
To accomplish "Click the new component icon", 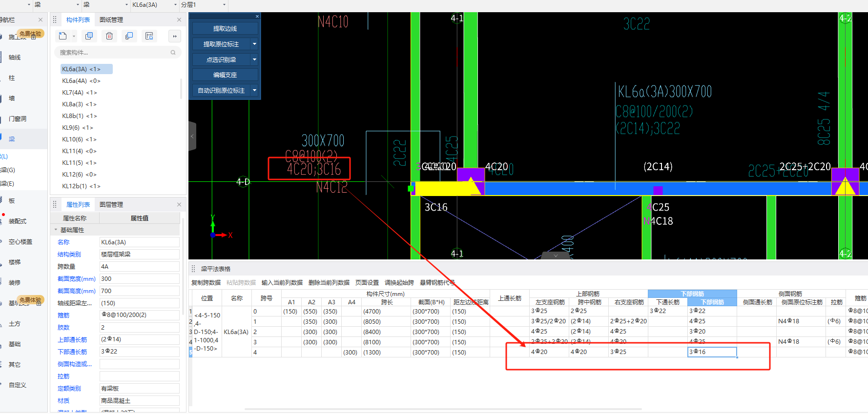I will point(62,36).
